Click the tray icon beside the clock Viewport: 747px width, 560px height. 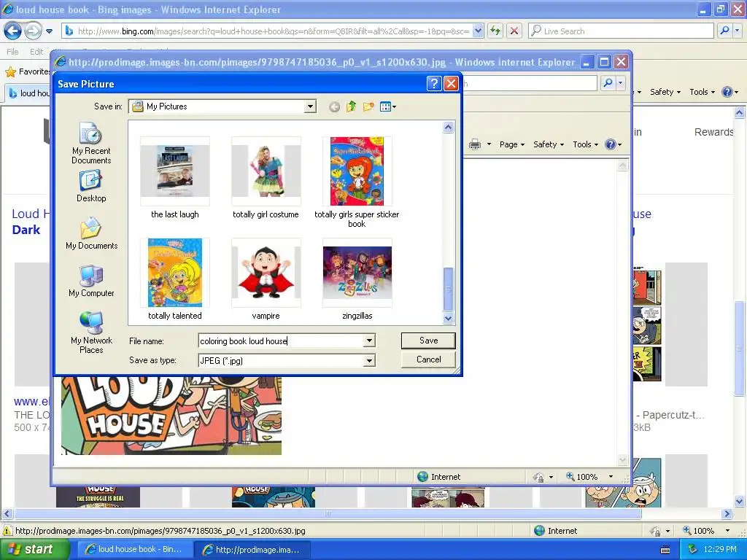pos(693,550)
